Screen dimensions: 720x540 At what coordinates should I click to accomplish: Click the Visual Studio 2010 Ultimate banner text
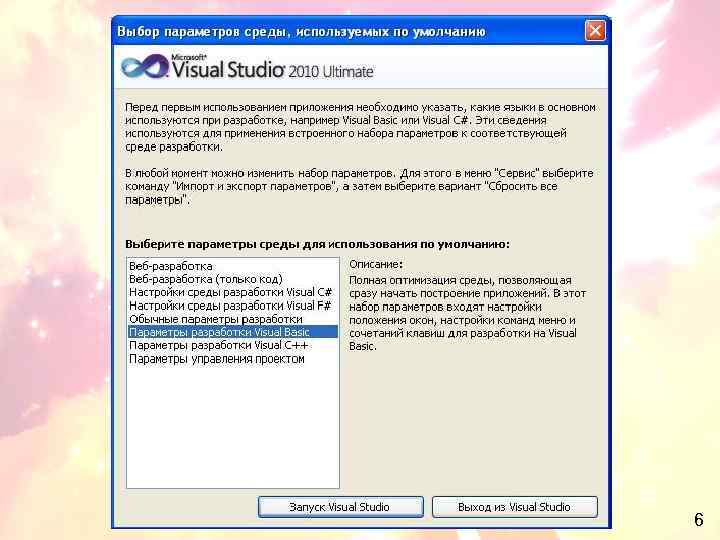pos(272,69)
